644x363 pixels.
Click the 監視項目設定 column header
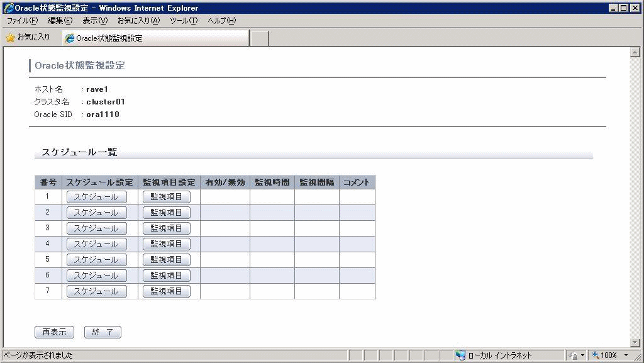click(169, 182)
